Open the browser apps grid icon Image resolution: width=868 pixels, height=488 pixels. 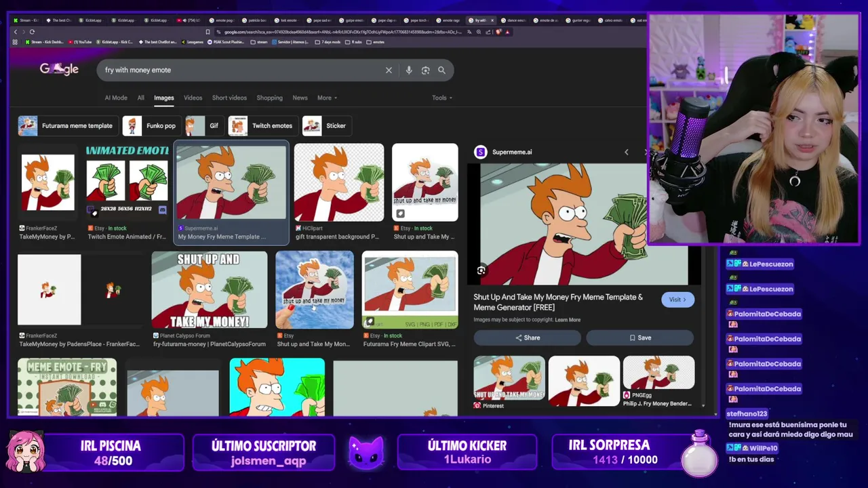pos(16,42)
